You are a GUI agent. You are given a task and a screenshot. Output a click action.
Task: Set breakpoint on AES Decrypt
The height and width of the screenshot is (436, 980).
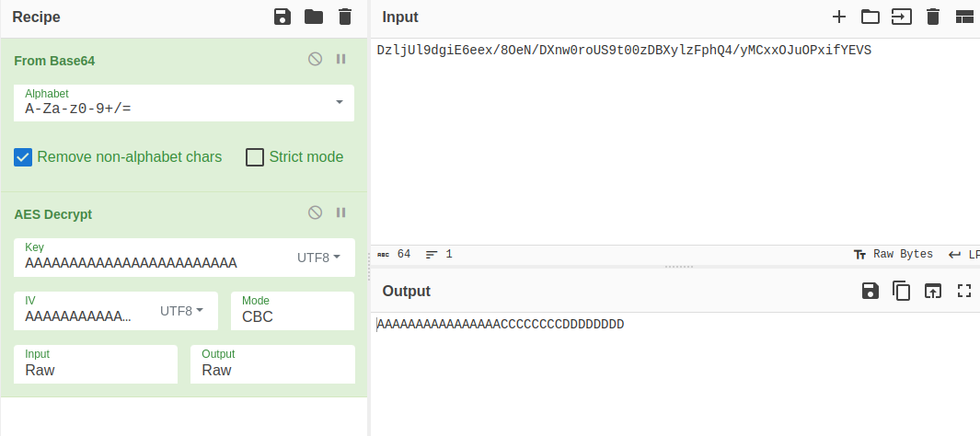tap(340, 213)
